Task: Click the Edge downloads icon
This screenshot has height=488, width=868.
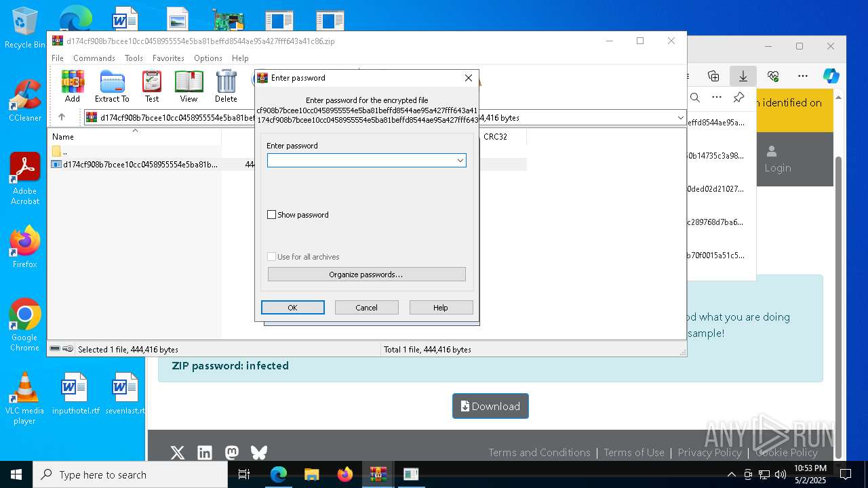Action: coord(743,76)
